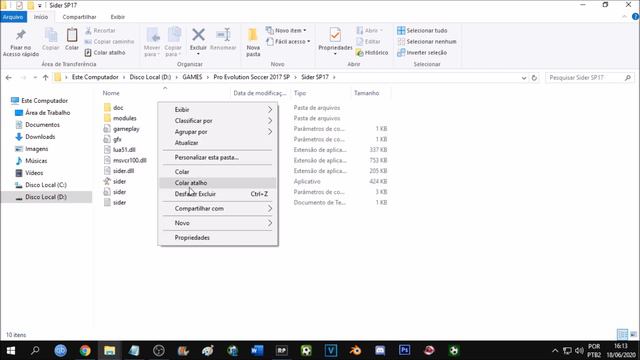Viewport: 640px width, 360px height.
Task: Select Downloads in navigation pane
Action: (40, 137)
